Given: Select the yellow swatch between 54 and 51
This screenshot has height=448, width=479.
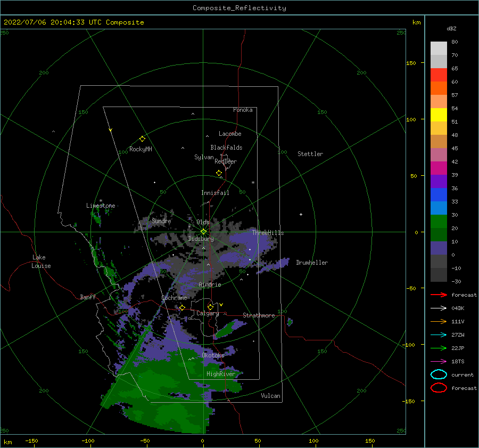Looking at the screenshot, I should point(439,115).
